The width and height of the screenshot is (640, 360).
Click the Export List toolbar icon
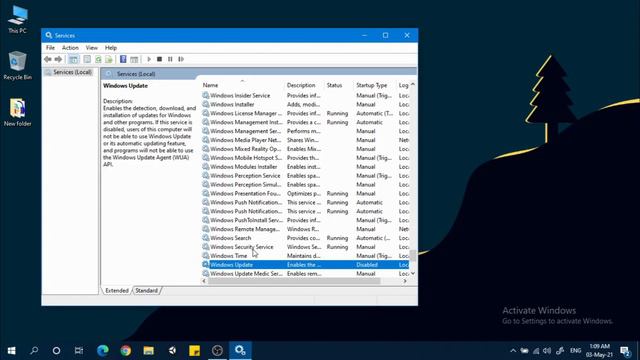click(109, 59)
